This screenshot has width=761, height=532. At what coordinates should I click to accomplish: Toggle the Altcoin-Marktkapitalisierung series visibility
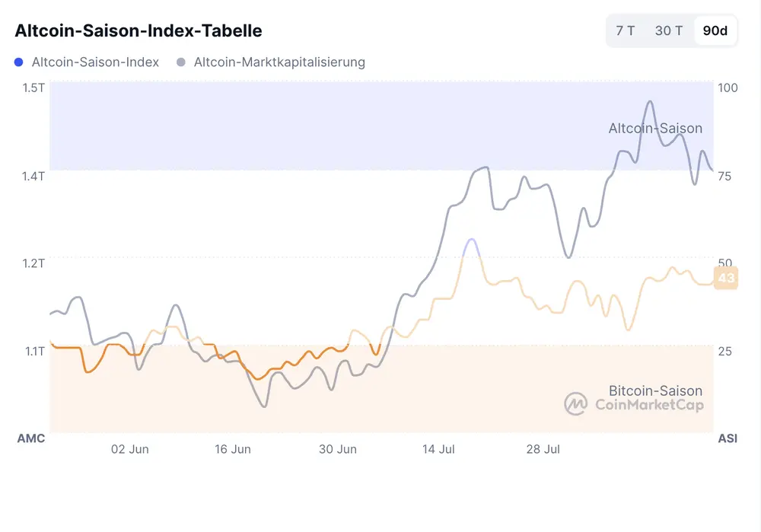pos(279,62)
